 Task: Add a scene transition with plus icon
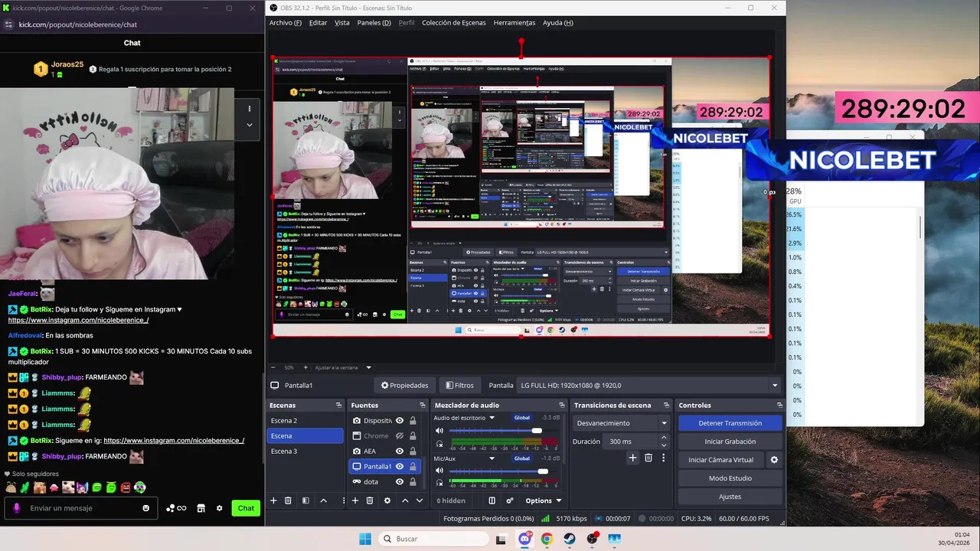click(x=632, y=458)
